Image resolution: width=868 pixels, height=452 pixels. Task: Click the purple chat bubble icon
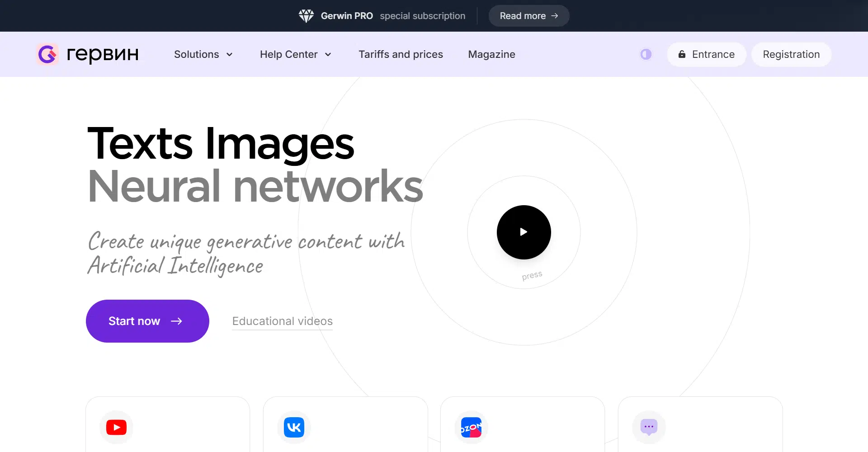(649, 427)
